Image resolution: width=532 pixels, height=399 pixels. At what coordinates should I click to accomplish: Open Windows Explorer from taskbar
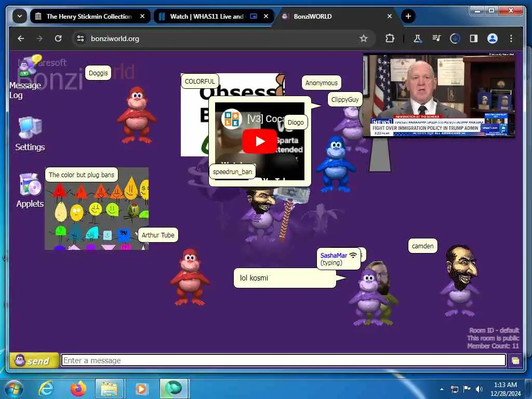(x=109, y=389)
